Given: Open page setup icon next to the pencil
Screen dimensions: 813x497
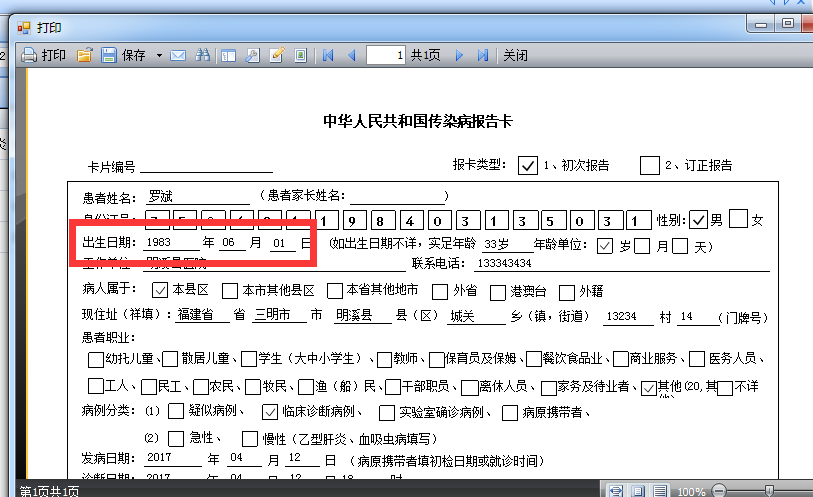Looking at the screenshot, I should tap(301, 55).
